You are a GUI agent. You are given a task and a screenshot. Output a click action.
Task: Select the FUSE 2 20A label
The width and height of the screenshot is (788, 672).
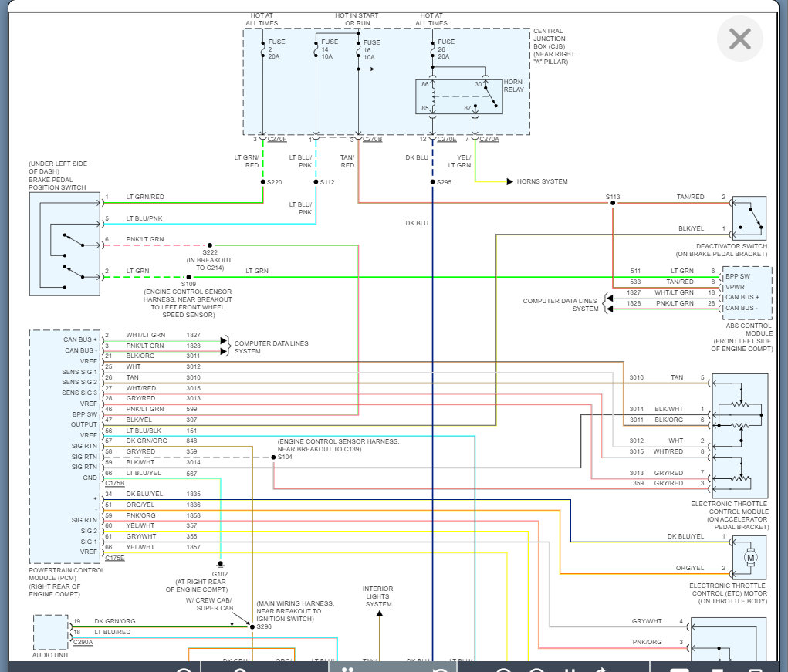coord(276,49)
